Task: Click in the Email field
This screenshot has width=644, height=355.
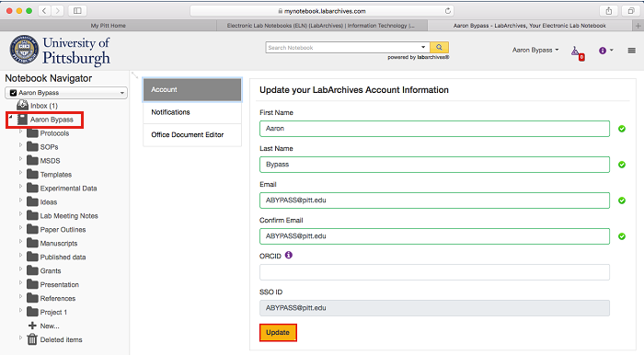Action: pyautogui.click(x=434, y=200)
